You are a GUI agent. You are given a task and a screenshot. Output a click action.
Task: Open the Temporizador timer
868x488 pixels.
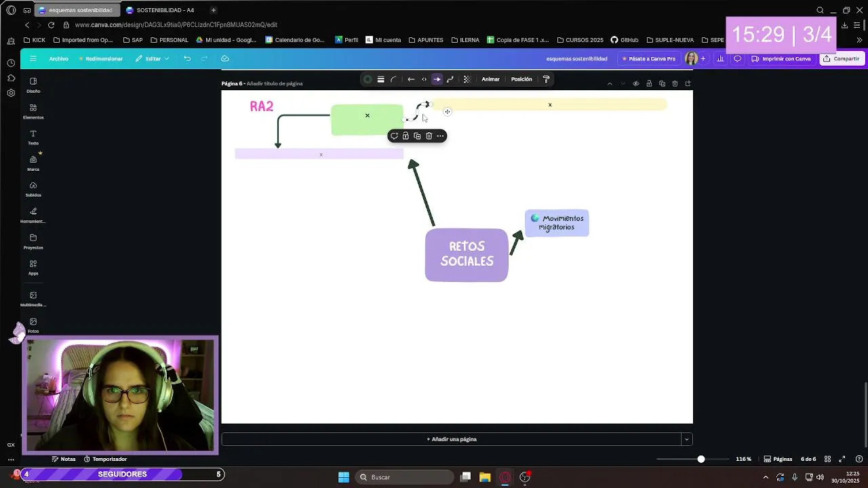pos(105,459)
